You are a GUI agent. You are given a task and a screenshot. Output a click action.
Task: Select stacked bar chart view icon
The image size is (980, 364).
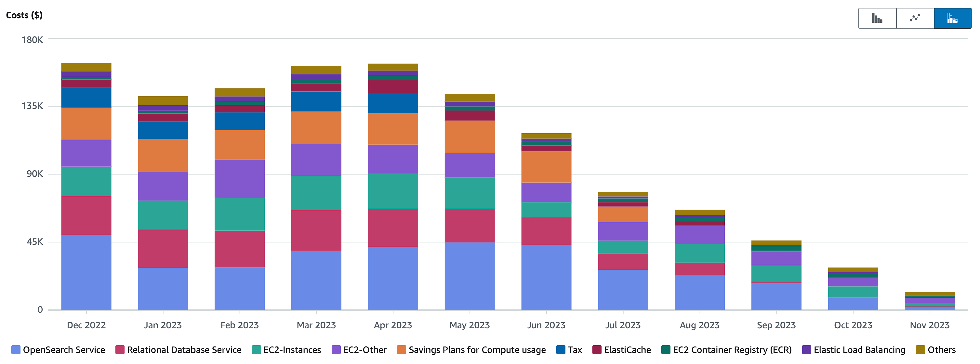[x=952, y=18]
